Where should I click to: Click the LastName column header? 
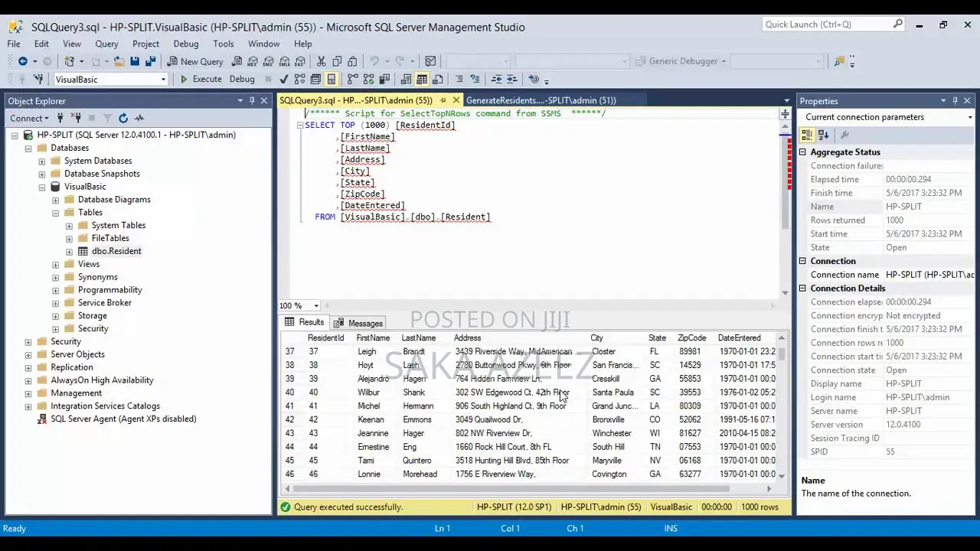pos(419,337)
